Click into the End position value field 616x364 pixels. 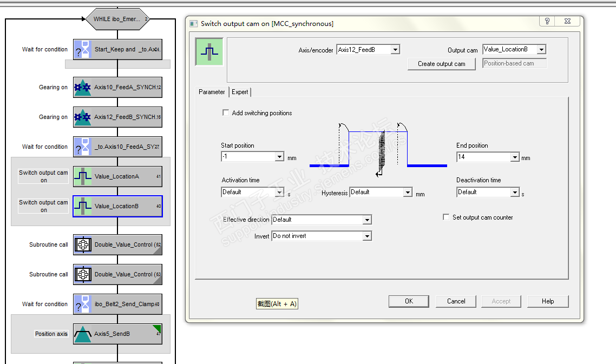(483, 157)
